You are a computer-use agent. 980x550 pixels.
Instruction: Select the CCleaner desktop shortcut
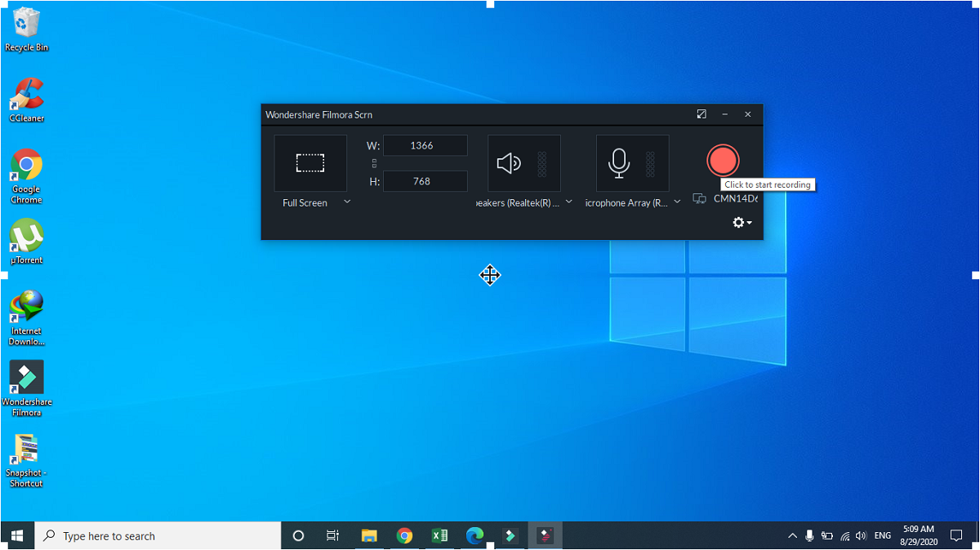point(26,100)
